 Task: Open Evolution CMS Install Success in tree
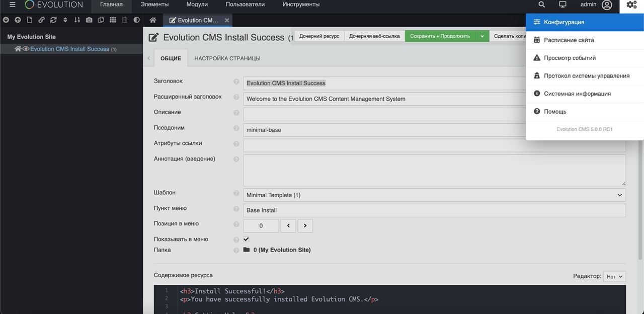[x=69, y=49]
